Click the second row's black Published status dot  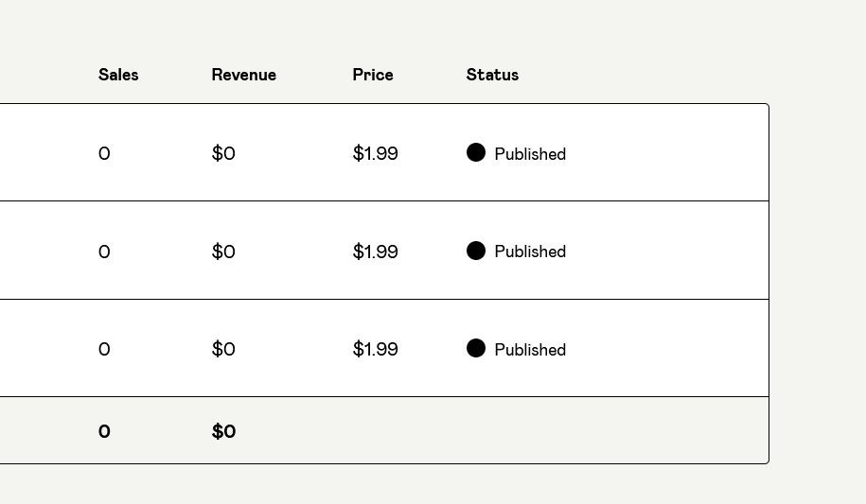pyautogui.click(x=475, y=251)
